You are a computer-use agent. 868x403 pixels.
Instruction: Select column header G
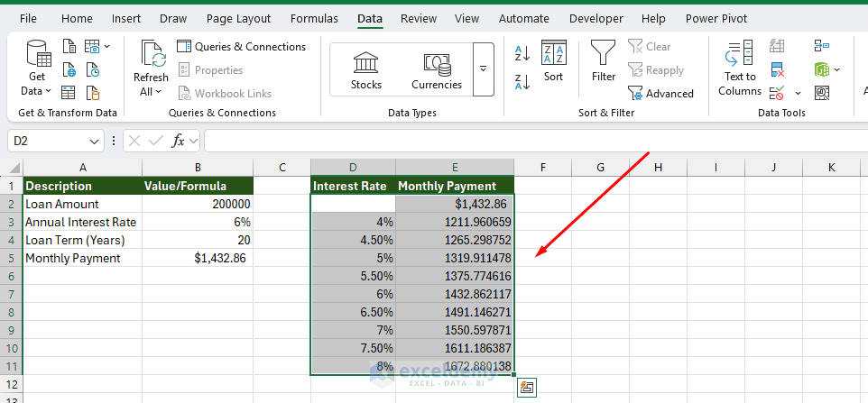(x=600, y=168)
